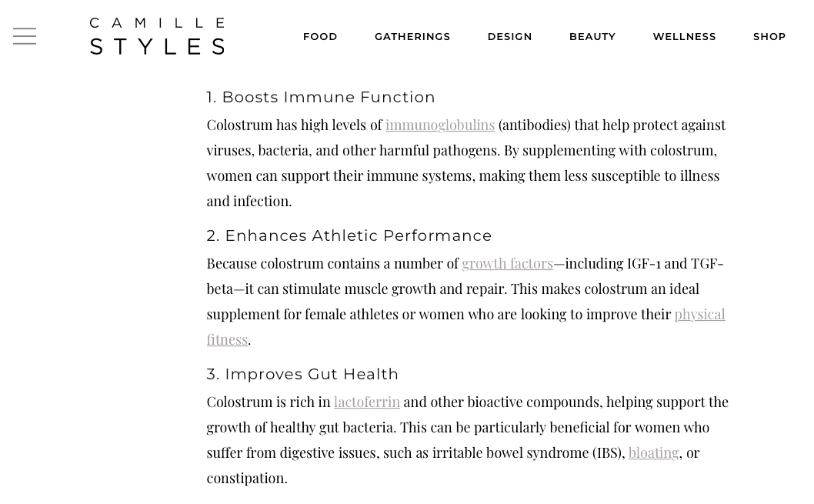Follow the bloating link

(654, 453)
